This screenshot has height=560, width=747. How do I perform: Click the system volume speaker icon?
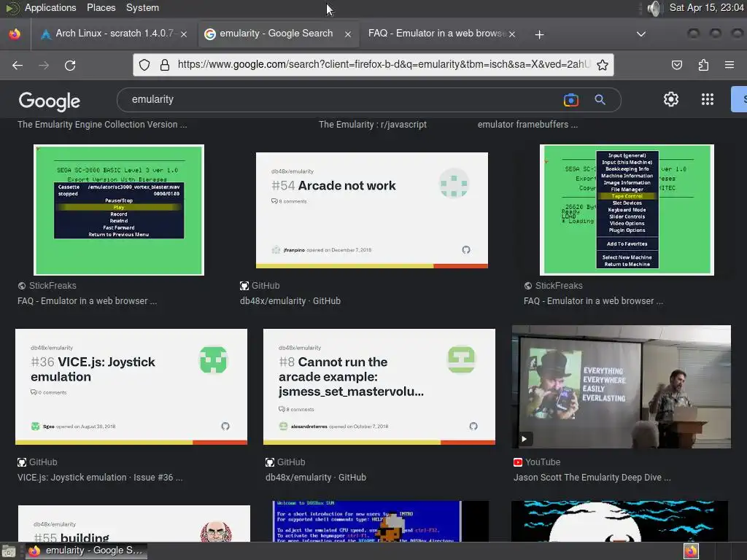point(654,8)
